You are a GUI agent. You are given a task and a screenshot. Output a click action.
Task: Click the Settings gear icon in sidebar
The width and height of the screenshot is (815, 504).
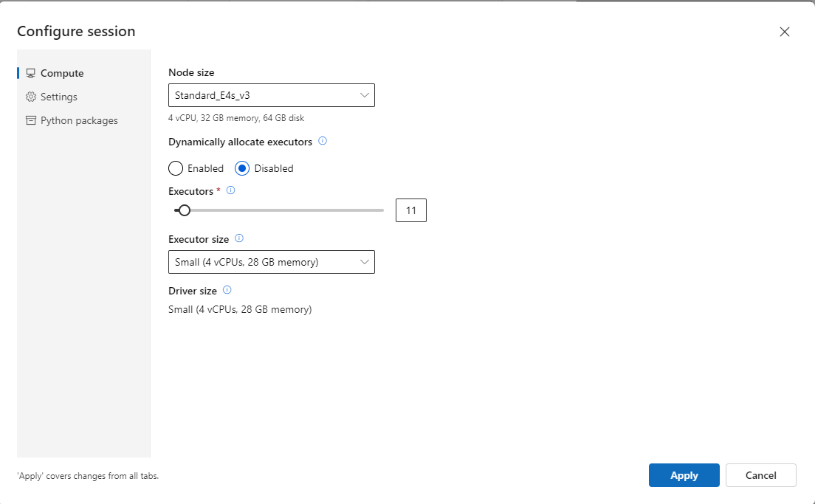coord(30,97)
